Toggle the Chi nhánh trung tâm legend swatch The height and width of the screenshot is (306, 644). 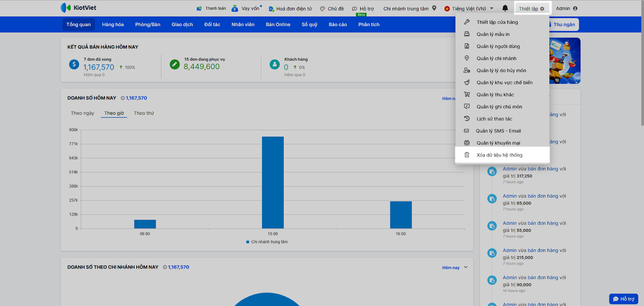coord(248,242)
